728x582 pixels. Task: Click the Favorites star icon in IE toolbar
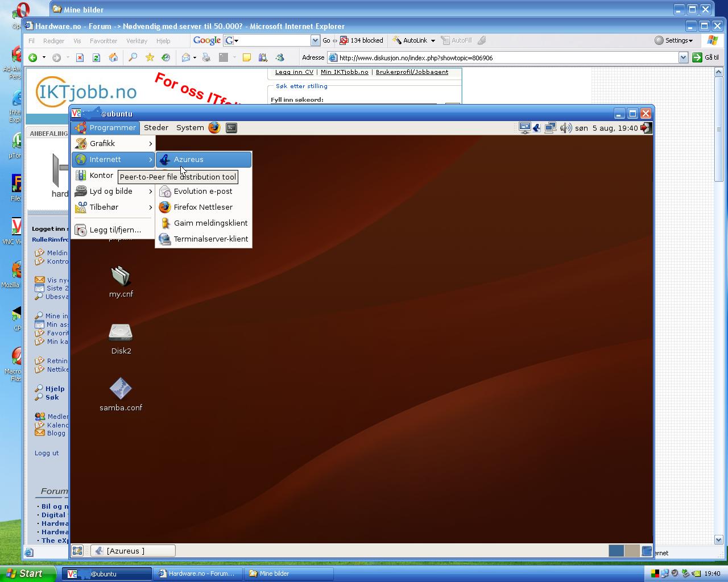tap(150, 57)
